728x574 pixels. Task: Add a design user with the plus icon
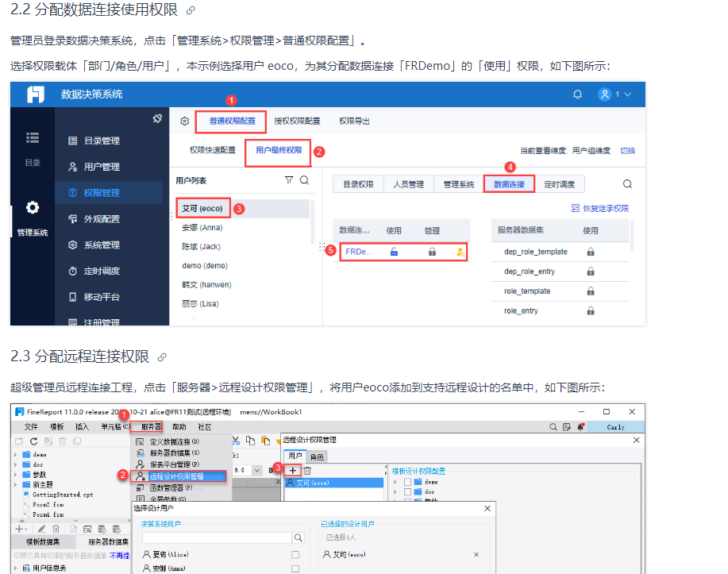click(x=292, y=471)
